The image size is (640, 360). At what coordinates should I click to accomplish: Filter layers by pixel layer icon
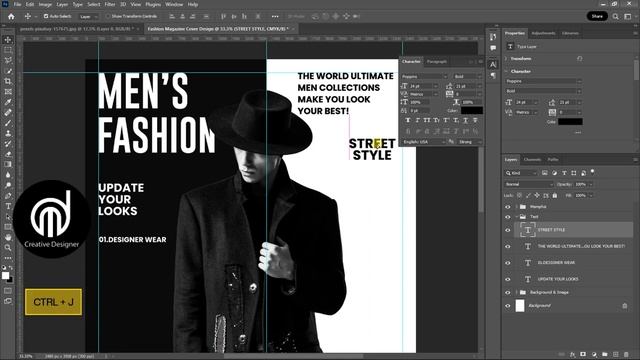click(544, 173)
